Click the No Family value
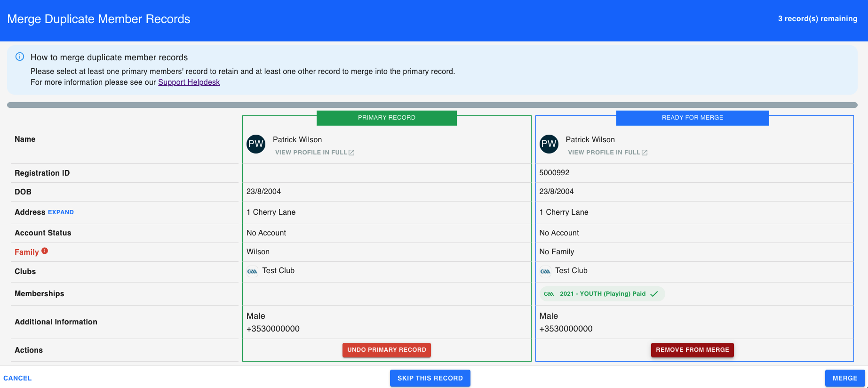Screen dimensions: 868x388 click(557, 252)
